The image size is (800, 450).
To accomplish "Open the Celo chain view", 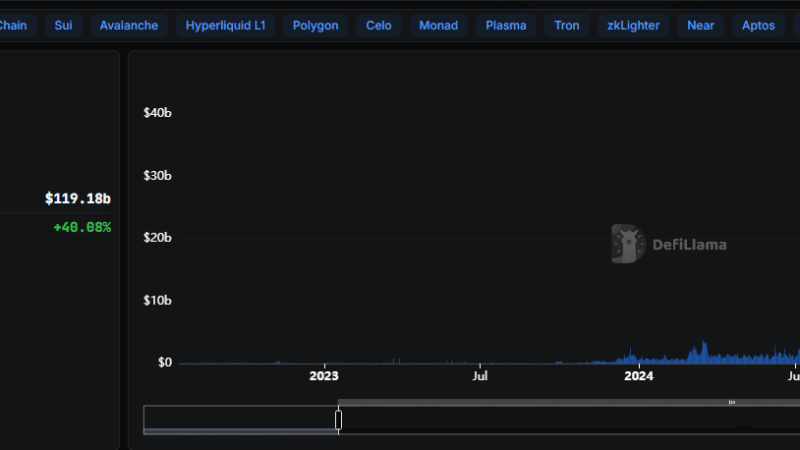I will click(x=379, y=26).
